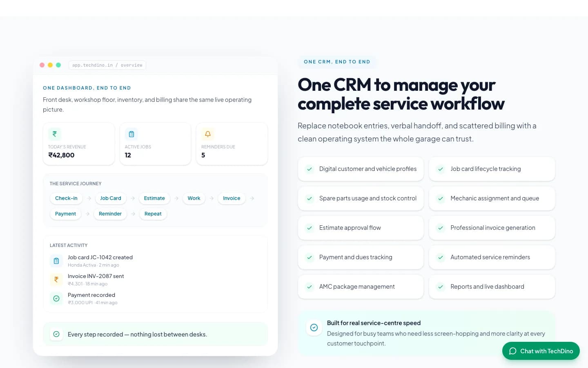588x368 pixels.
Task: Click the chat bubble icon in Chat with TechDino
Action: (x=513, y=351)
